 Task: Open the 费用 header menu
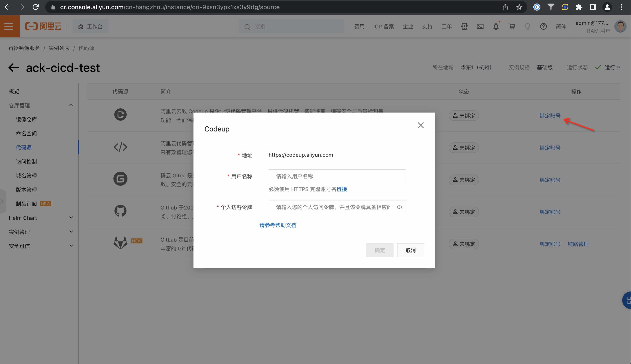tap(359, 26)
